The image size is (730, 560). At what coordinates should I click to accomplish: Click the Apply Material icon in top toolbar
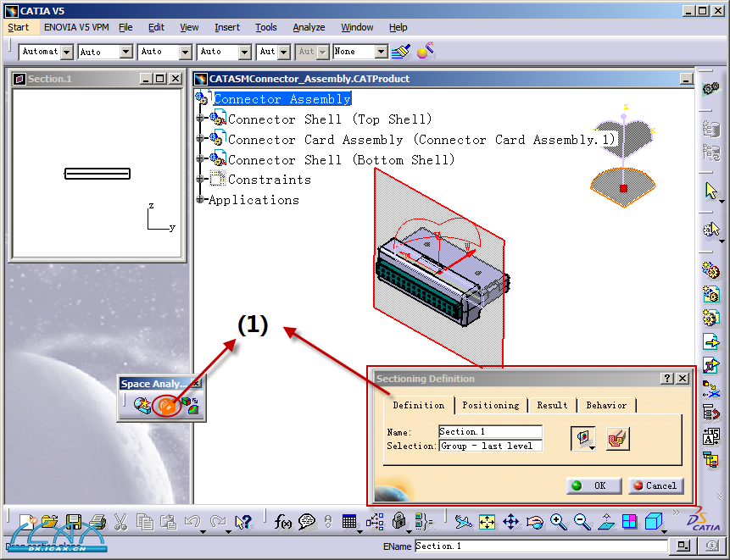coord(426,51)
